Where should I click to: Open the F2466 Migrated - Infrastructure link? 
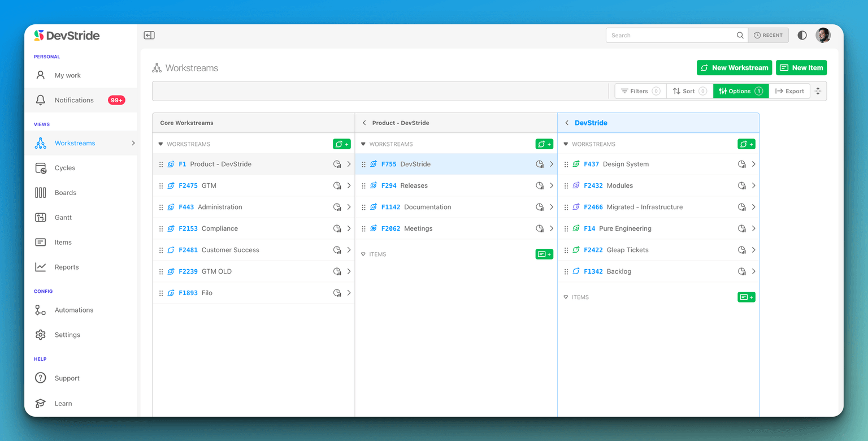coord(593,207)
